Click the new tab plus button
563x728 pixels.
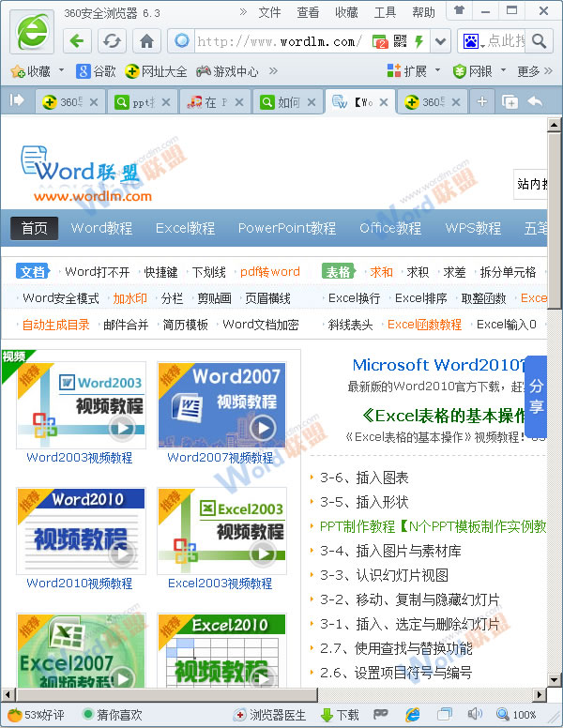point(482,101)
